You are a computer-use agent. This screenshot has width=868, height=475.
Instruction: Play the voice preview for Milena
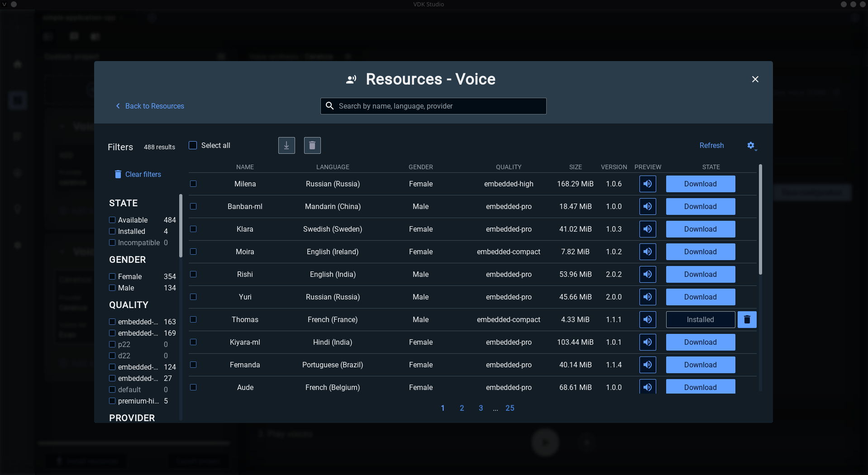click(648, 184)
